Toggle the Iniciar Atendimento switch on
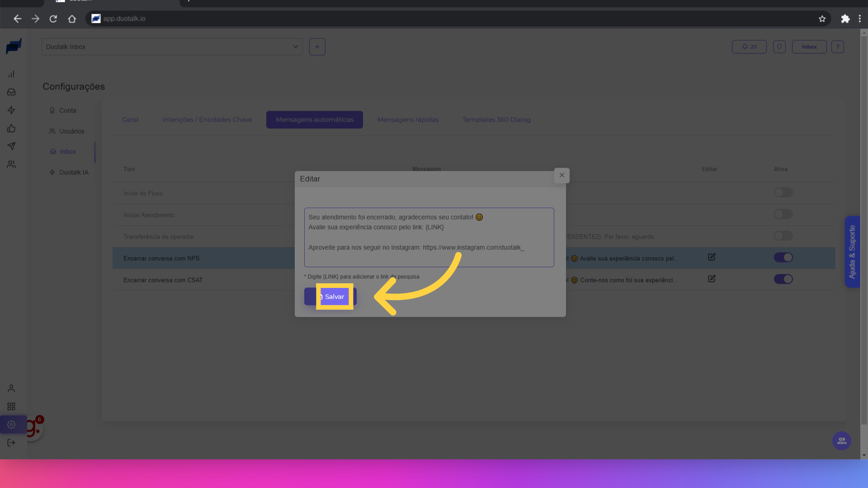The image size is (868, 488). pos(783,214)
